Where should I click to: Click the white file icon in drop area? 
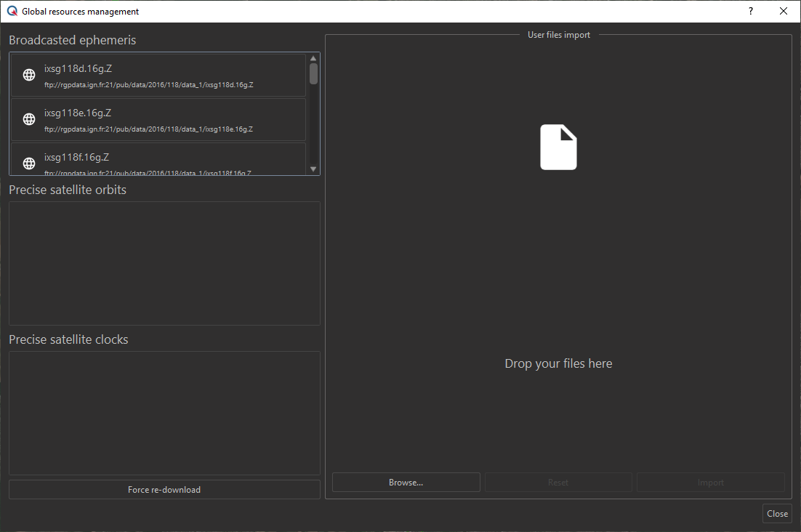coord(558,148)
